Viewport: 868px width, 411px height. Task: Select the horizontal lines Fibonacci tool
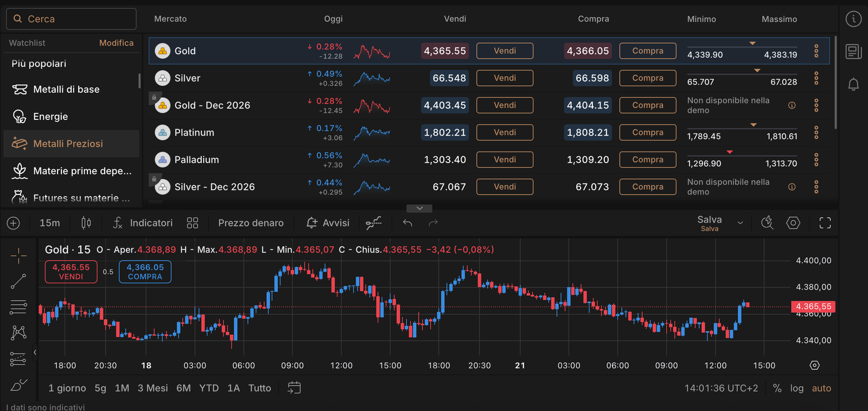click(x=18, y=307)
